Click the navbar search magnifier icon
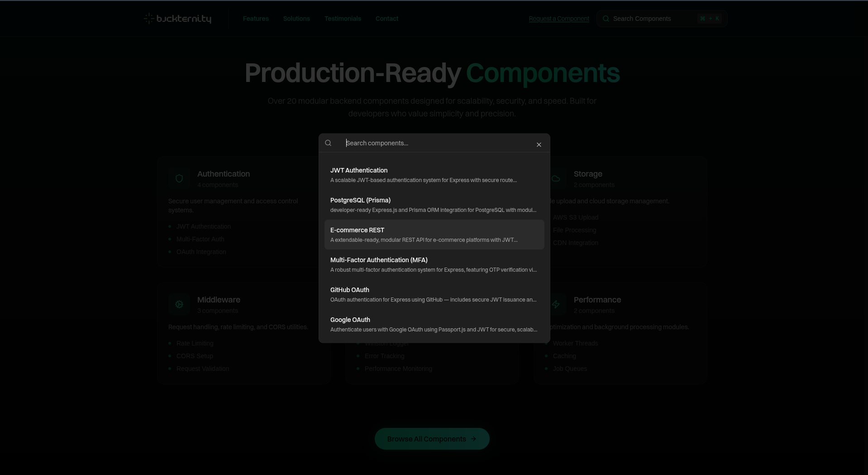 [606, 19]
